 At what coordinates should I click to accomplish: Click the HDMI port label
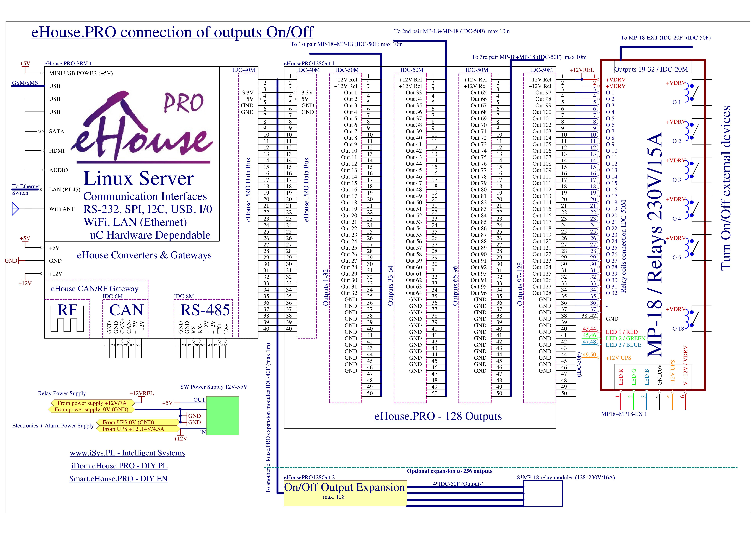click(57, 151)
